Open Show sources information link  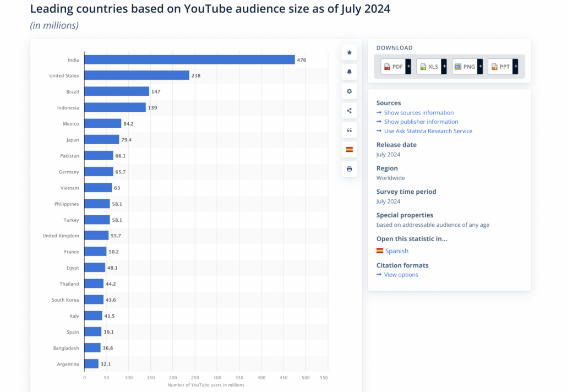(418, 112)
